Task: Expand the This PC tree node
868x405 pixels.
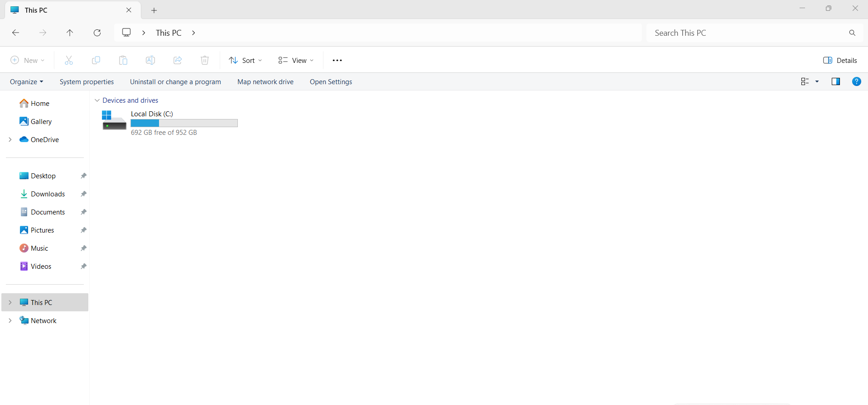Action: [10, 302]
